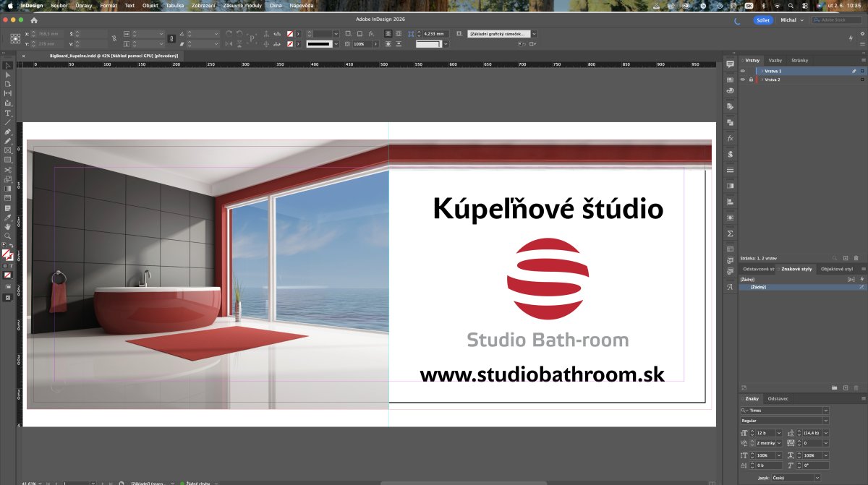Open the Effects fx panel icon

[731, 138]
